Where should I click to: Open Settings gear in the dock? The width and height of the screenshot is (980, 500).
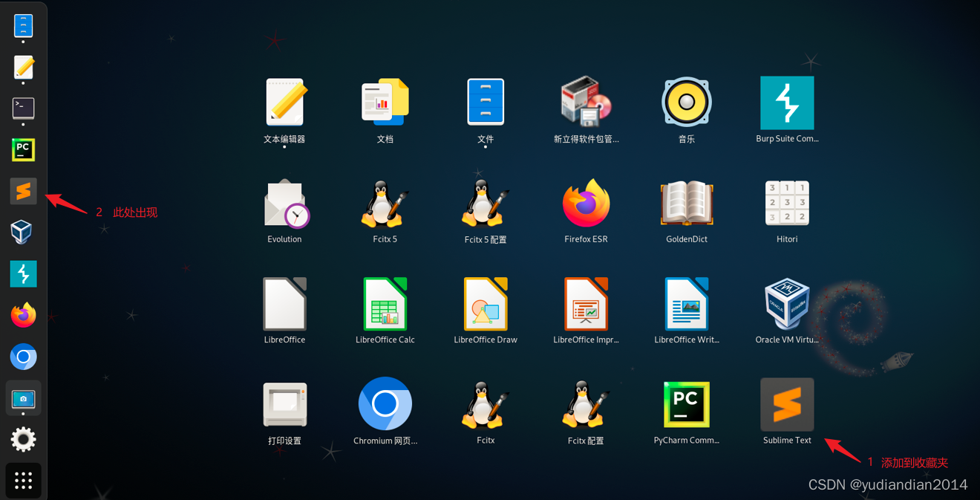tap(23, 439)
